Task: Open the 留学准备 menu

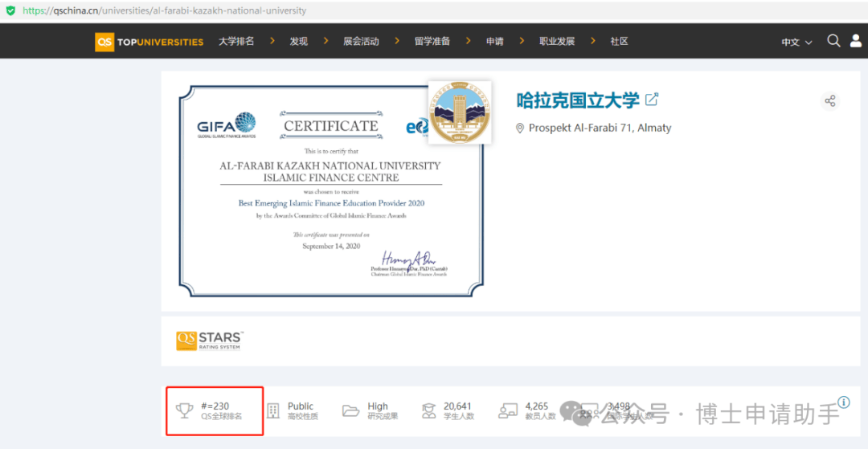Action: [432, 42]
